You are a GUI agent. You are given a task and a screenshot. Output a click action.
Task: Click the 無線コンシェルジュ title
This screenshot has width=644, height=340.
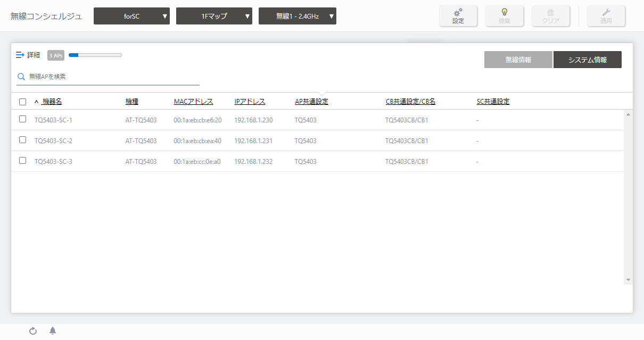[x=46, y=16]
